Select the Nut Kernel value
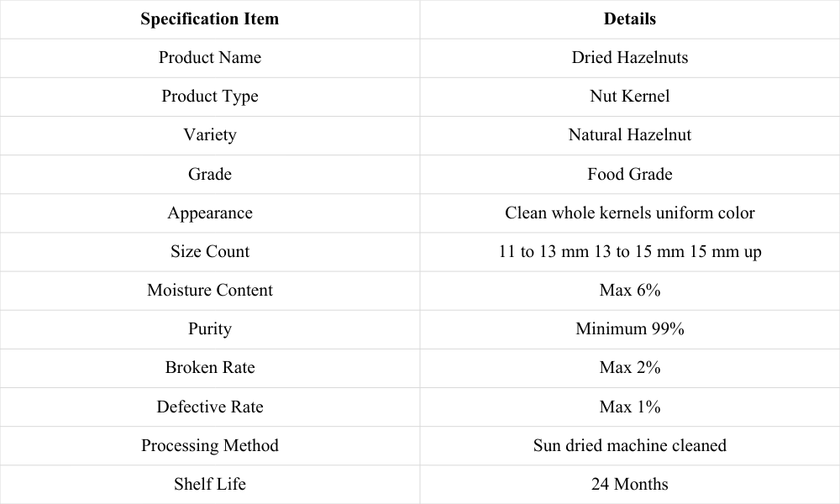Image resolution: width=840 pixels, height=504 pixels. pos(629,97)
